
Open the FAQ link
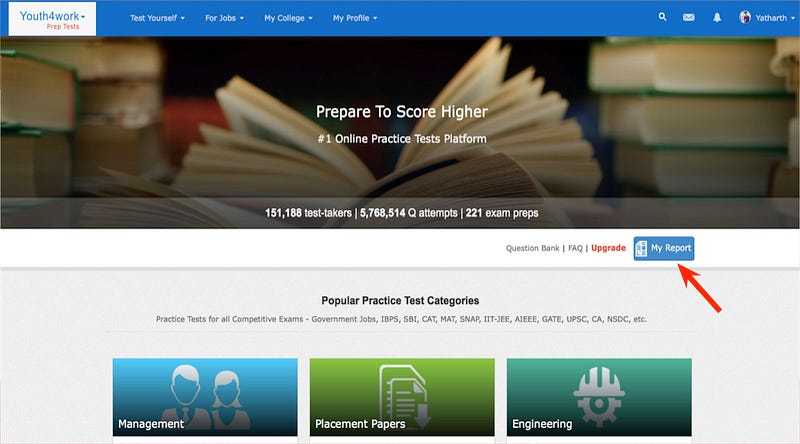(575, 248)
